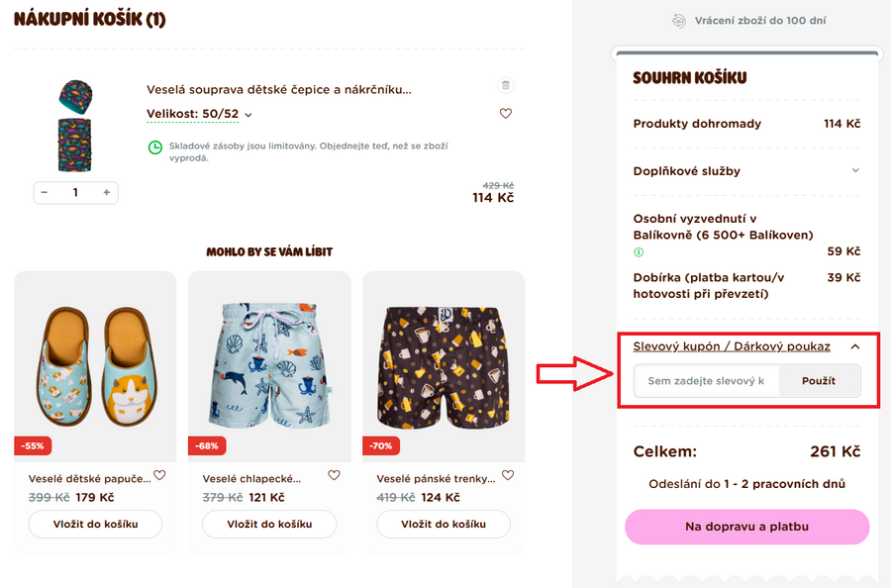The image size is (891, 588).
Task: Delete the item with the trash icon
Action: pyautogui.click(x=506, y=85)
